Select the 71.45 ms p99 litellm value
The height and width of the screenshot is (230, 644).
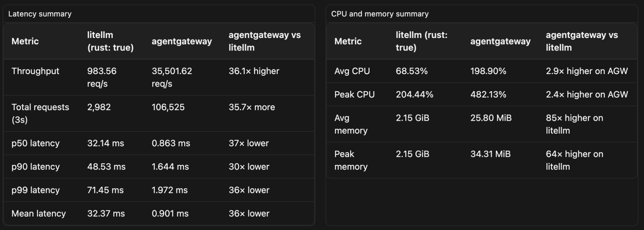click(105, 190)
